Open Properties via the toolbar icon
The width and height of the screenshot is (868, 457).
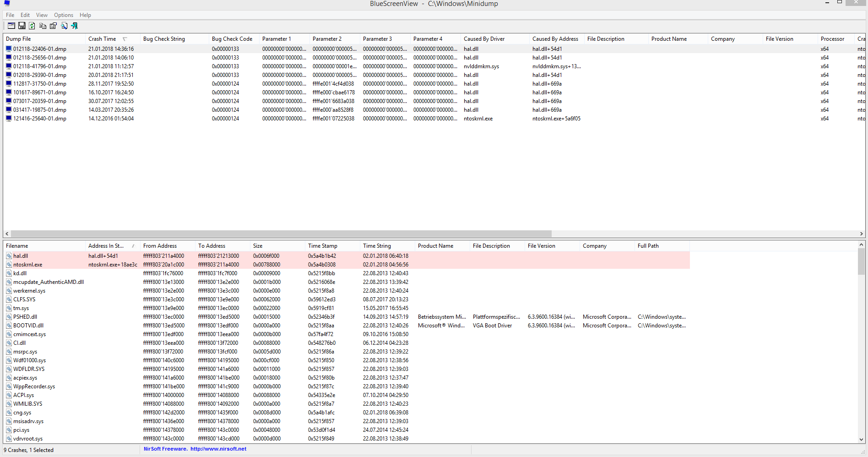(53, 26)
